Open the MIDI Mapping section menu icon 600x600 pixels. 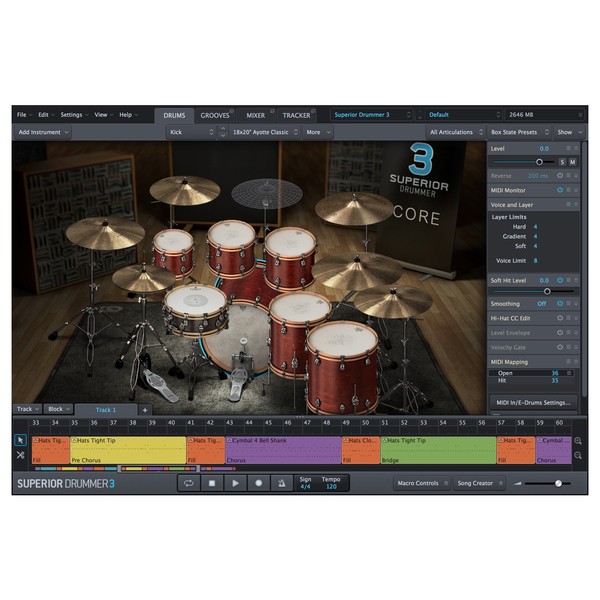point(569,362)
